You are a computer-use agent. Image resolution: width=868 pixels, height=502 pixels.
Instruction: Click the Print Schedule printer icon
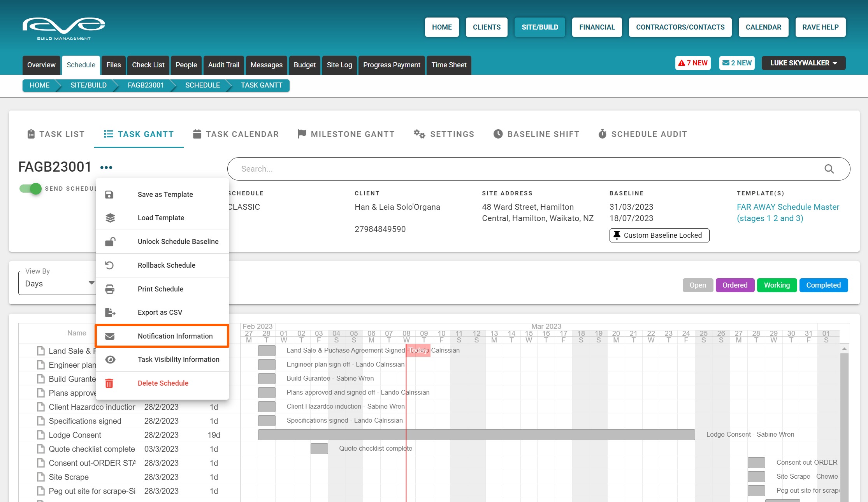(110, 289)
